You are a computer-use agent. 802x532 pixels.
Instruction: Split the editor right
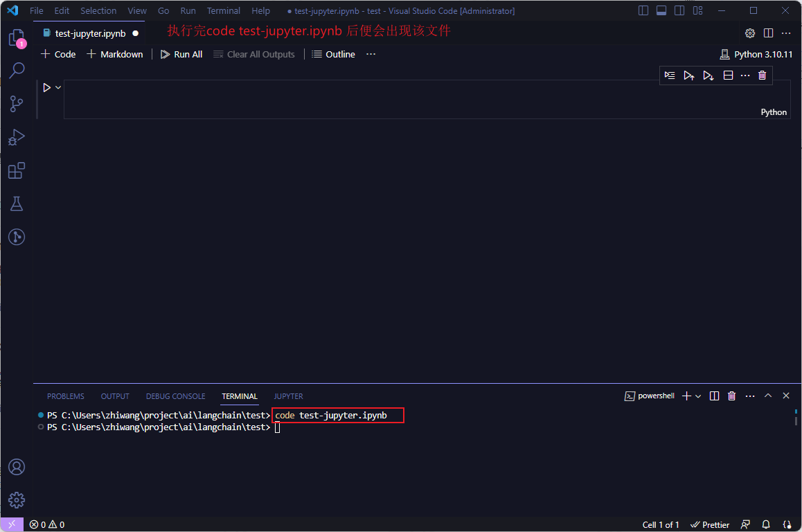pos(768,33)
